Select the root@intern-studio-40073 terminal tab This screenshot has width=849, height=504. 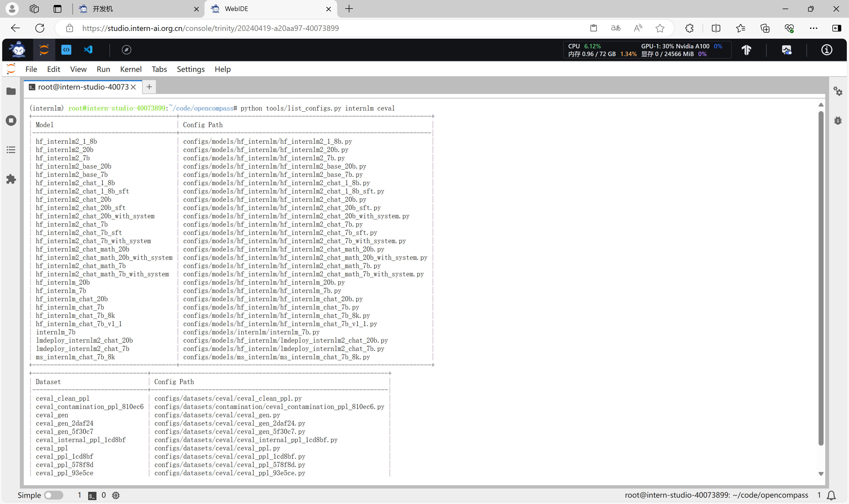[83, 87]
